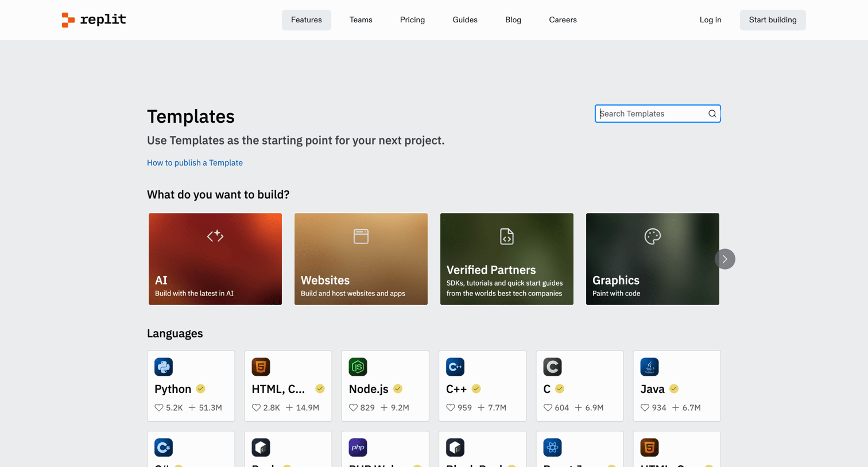The width and height of the screenshot is (868, 467).
Task: Select the Python template title
Action: pyautogui.click(x=173, y=389)
